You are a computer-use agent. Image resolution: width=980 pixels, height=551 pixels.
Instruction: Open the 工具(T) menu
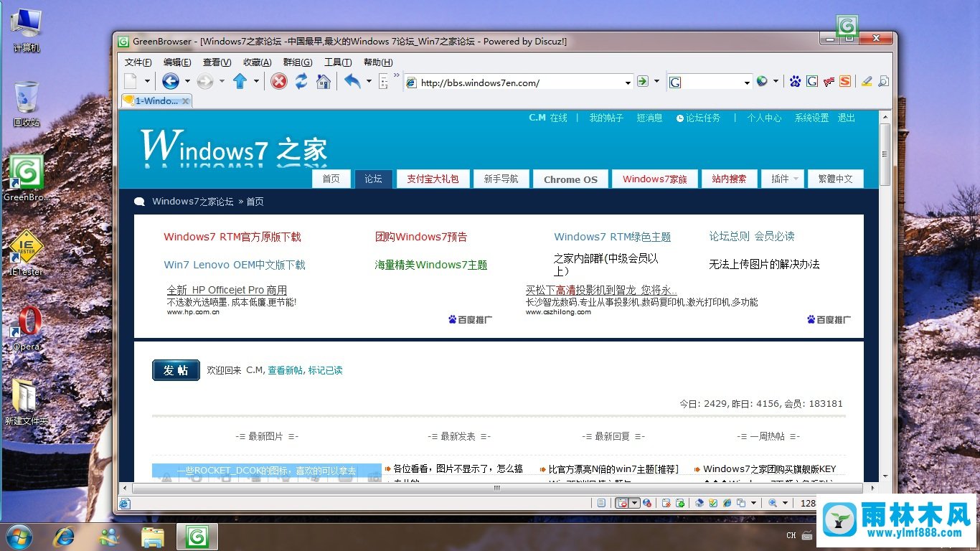(338, 62)
